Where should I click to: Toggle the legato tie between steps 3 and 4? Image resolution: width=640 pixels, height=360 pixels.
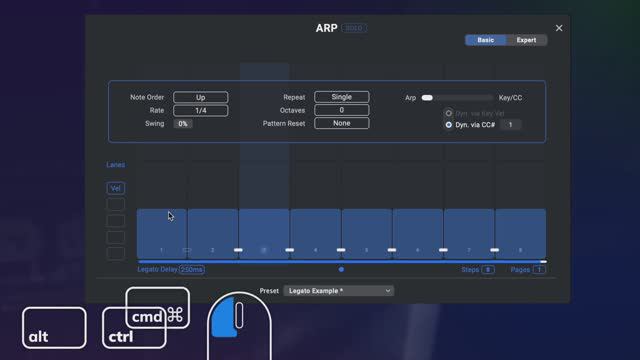coord(290,250)
